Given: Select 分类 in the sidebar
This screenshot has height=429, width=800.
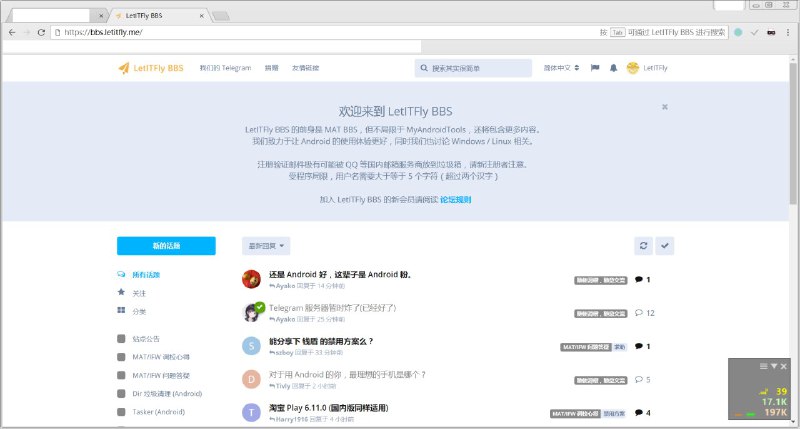Looking at the screenshot, I should coord(139,311).
